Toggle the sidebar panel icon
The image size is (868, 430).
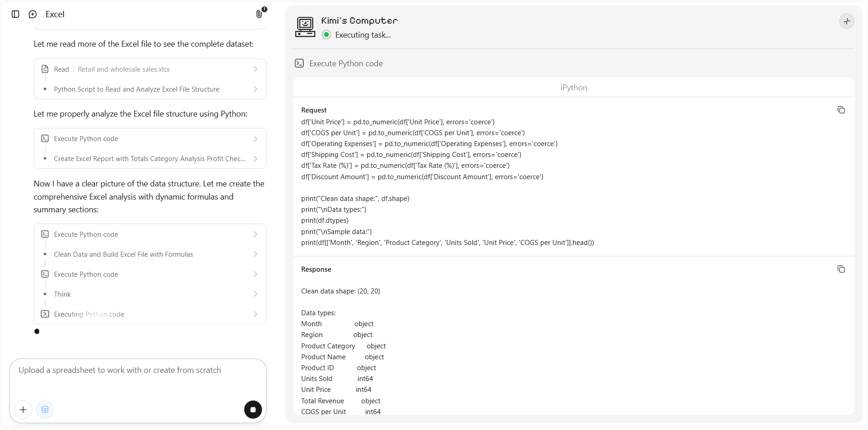click(x=15, y=14)
